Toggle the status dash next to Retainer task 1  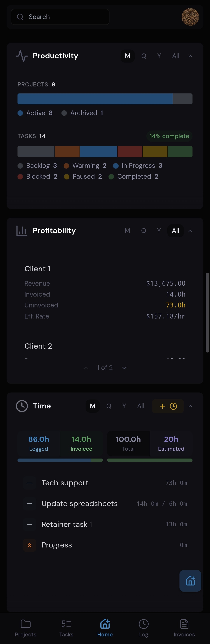click(29, 525)
